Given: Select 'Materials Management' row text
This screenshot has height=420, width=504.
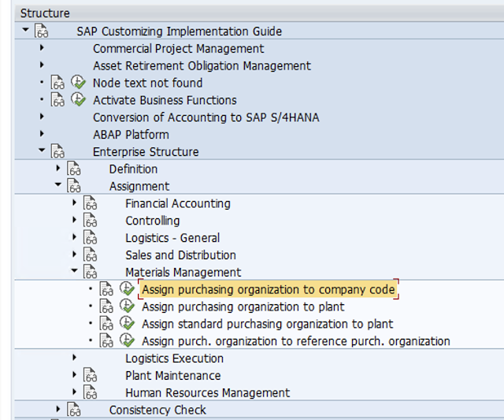Looking at the screenshot, I should 183,273.
